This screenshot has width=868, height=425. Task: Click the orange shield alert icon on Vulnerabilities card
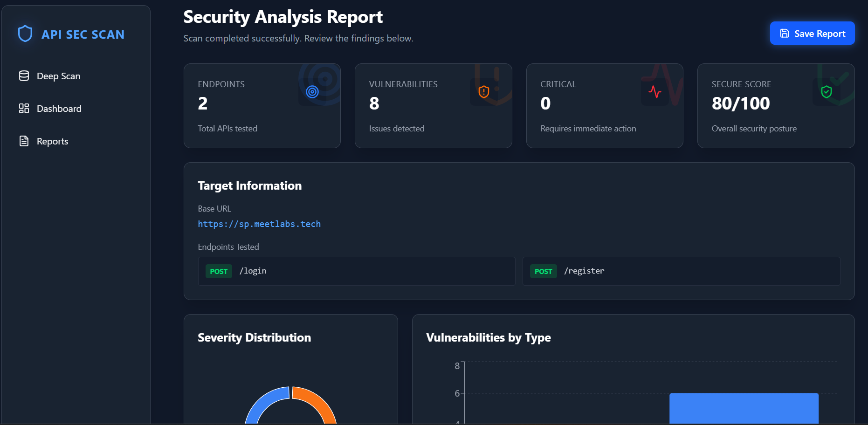484,92
